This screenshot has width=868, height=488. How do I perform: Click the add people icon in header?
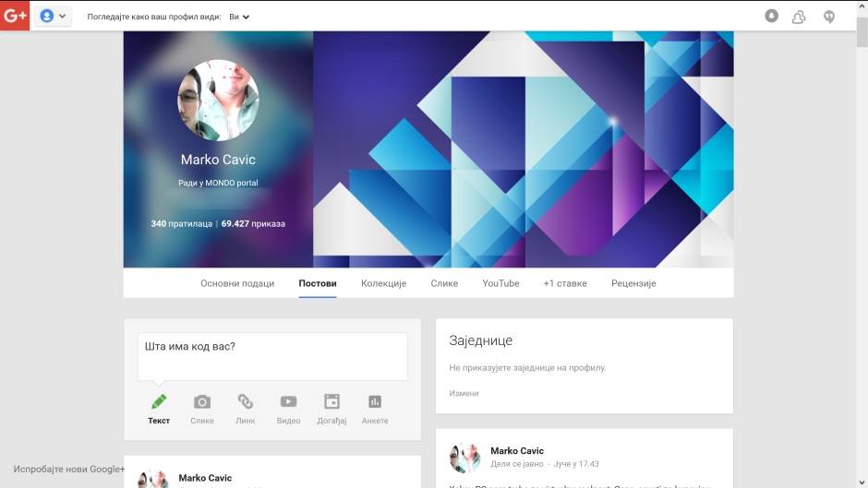click(x=800, y=16)
